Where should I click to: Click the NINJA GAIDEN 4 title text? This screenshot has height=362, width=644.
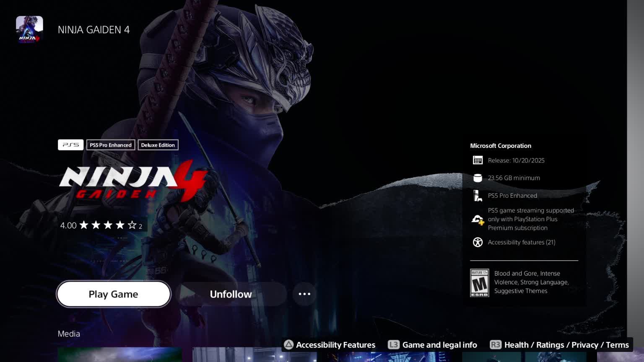pos(94,30)
